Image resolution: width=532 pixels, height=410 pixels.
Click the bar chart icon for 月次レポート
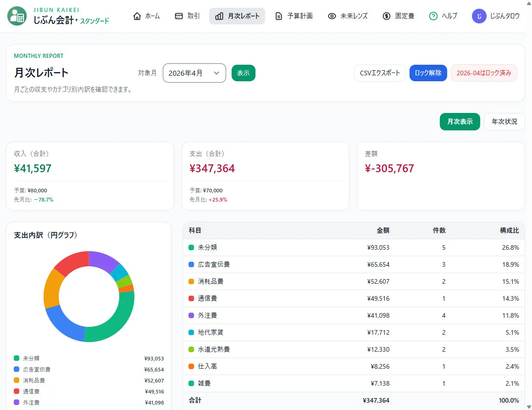219,16
